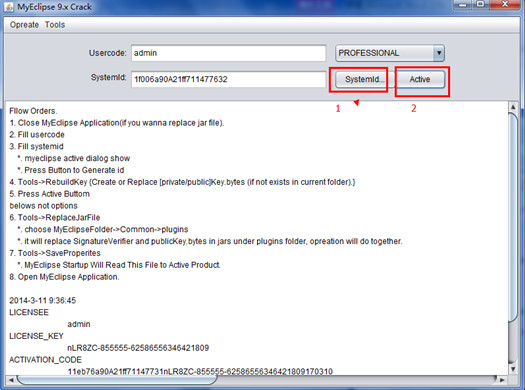The image size is (525, 390).
Task: Open the Opreate menu
Action: point(24,25)
